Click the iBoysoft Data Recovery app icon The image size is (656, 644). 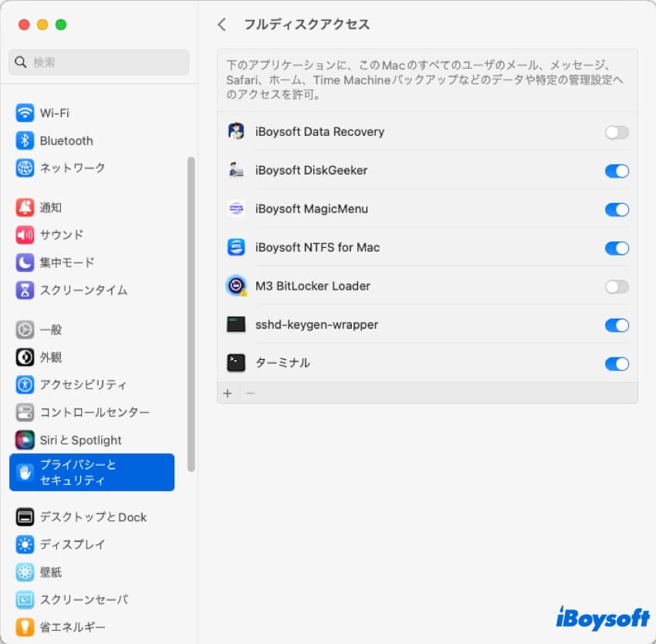point(236,131)
